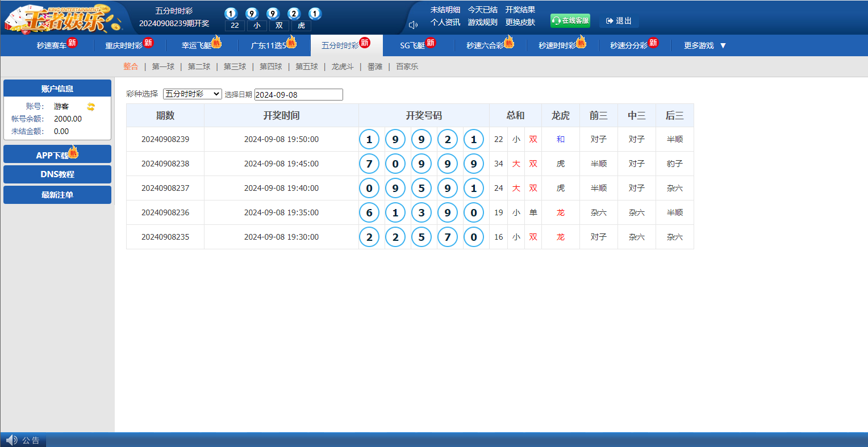
Task: Open the 彩种选择 lottery type dropdown
Action: click(x=192, y=94)
